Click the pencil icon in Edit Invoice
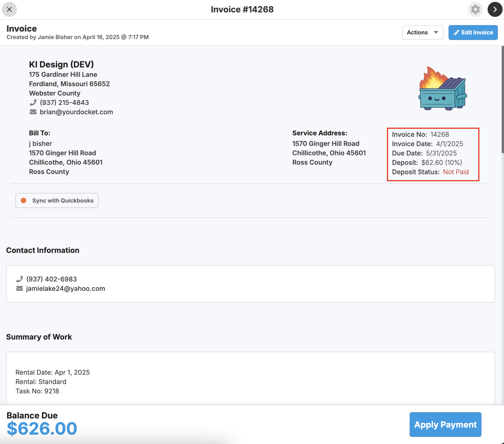 tap(456, 33)
